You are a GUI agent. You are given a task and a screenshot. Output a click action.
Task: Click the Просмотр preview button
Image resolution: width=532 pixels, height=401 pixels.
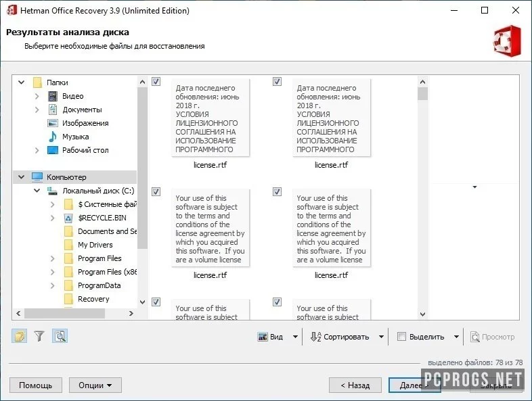click(x=493, y=337)
